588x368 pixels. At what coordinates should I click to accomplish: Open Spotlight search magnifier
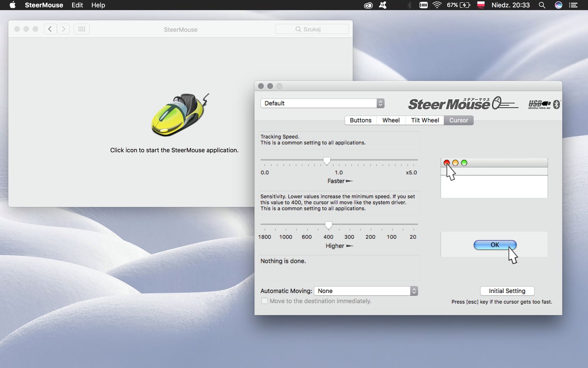pyautogui.click(x=542, y=5)
